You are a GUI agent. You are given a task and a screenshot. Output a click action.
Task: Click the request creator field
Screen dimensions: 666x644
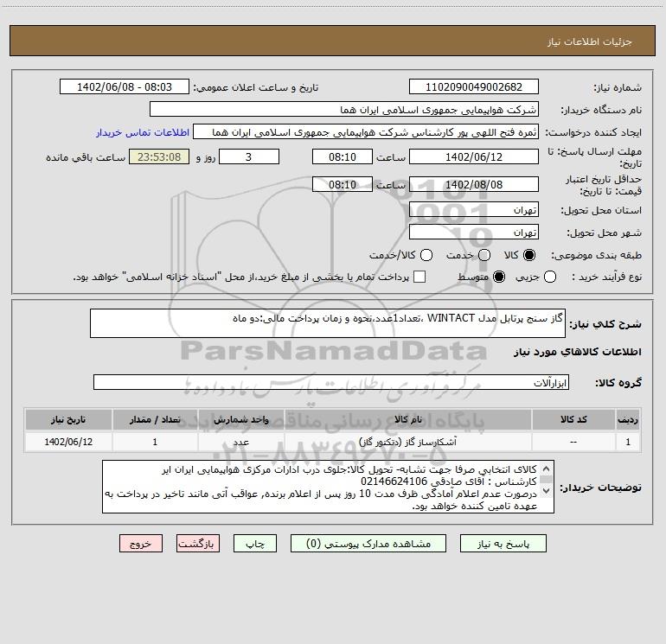coord(366,132)
